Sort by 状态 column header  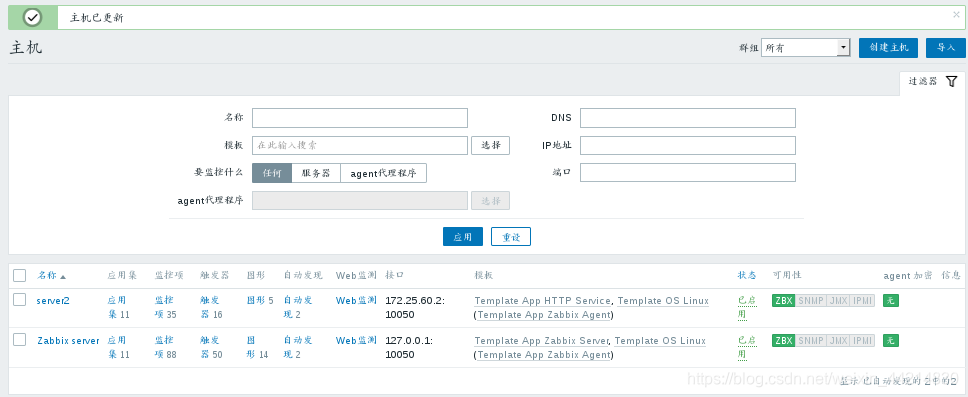tap(748, 275)
